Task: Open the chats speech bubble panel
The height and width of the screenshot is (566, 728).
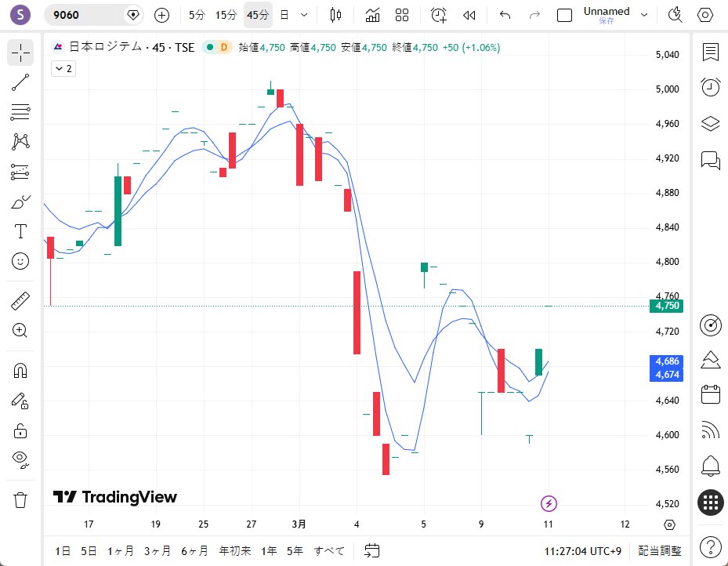Action: 711,160
